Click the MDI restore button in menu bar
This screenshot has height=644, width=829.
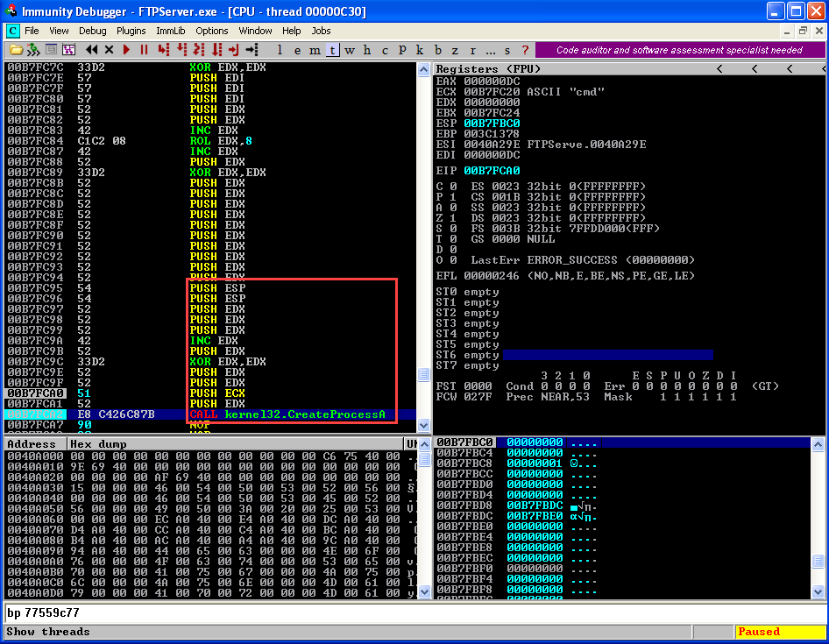(803, 32)
